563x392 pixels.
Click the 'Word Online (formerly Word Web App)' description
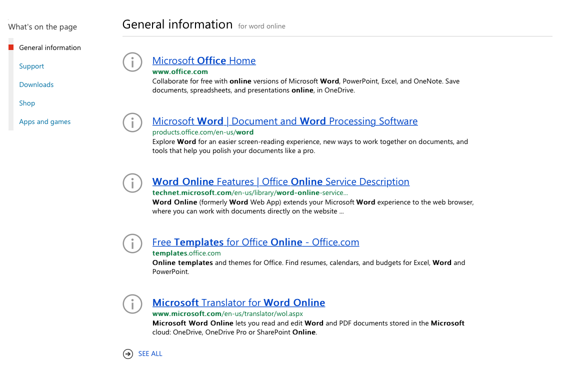click(313, 207)
